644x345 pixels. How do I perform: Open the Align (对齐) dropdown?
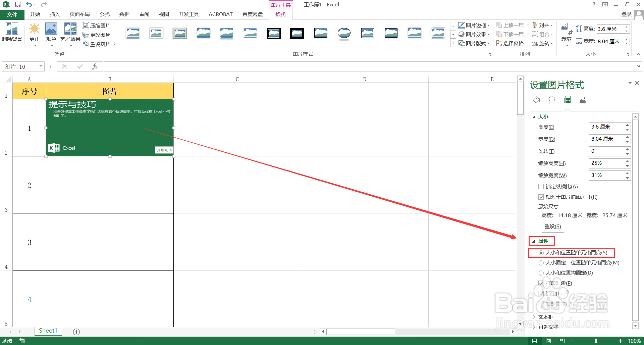[x=542, y=25]
